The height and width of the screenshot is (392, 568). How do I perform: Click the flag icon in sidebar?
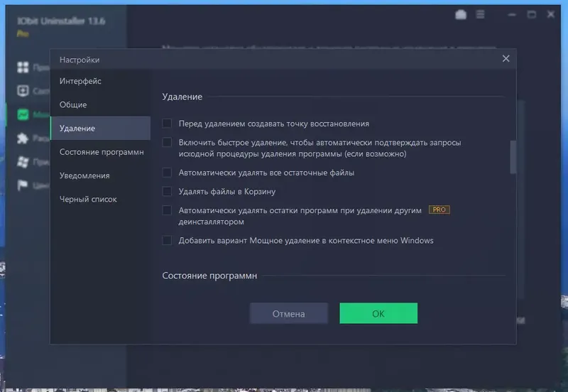tap(23, 185)
